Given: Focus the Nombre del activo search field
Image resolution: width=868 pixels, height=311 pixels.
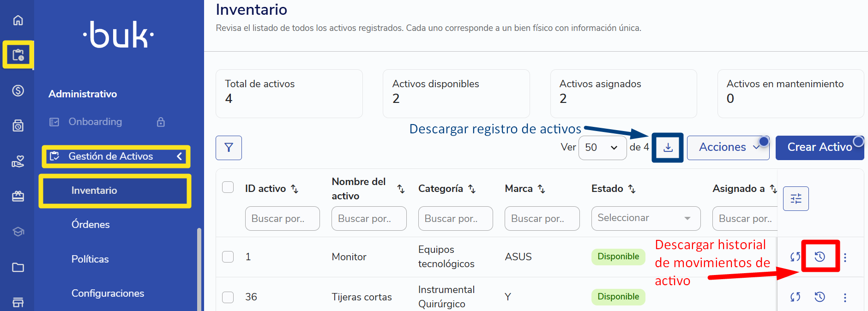Looking at the screenshot, I should [x=369, y=218].
